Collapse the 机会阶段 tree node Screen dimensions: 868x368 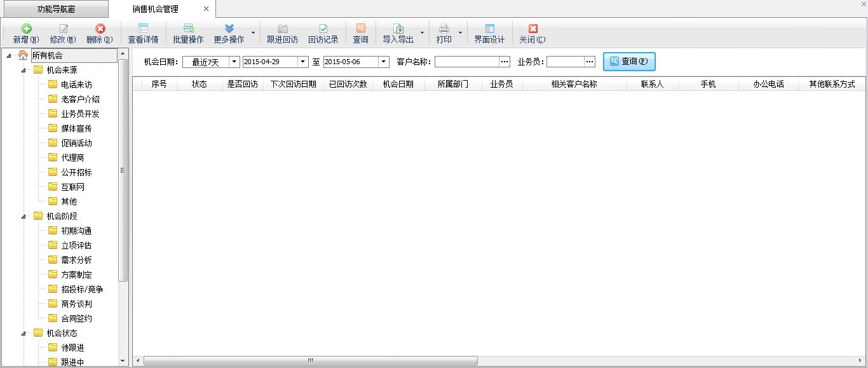pos(24,216)
